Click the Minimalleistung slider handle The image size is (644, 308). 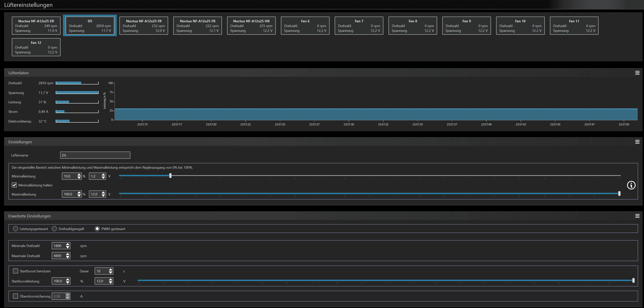pos(170,176)
